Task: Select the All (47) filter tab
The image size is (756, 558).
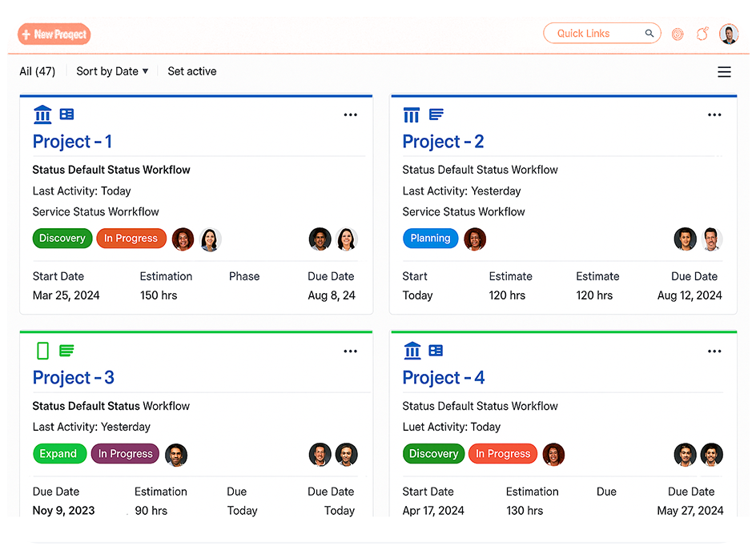Action: (x=37, y=71)
